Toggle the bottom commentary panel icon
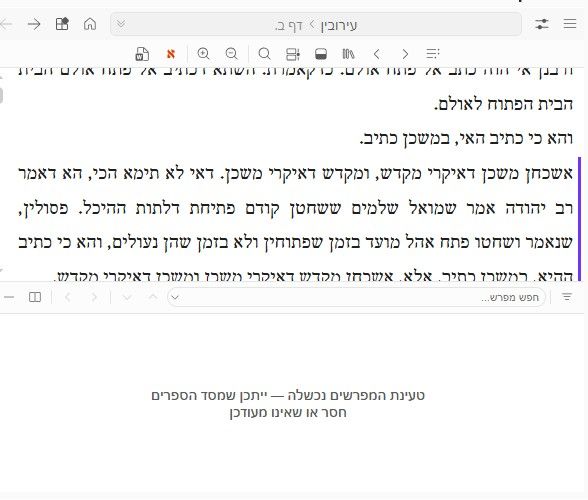Viewport: 588px width, 500px height. [321, 54]
